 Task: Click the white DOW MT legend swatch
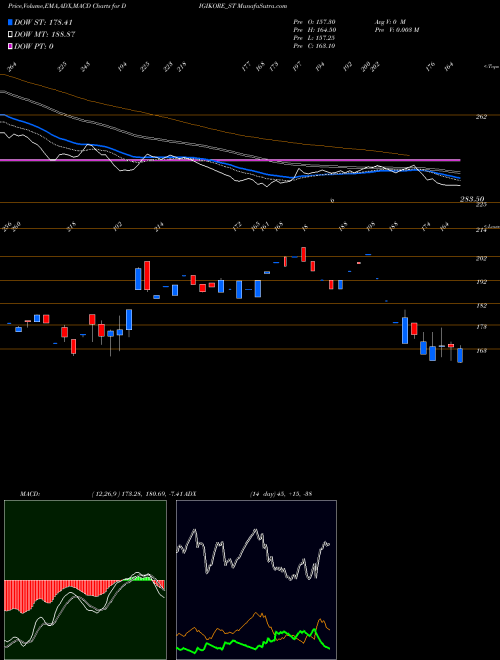pos(11,35)
